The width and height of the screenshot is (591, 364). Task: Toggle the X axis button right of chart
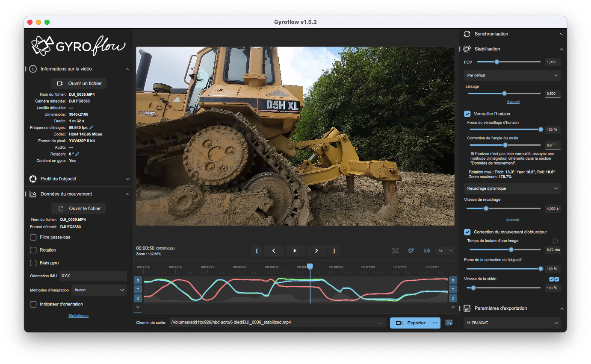click(453, 280)
